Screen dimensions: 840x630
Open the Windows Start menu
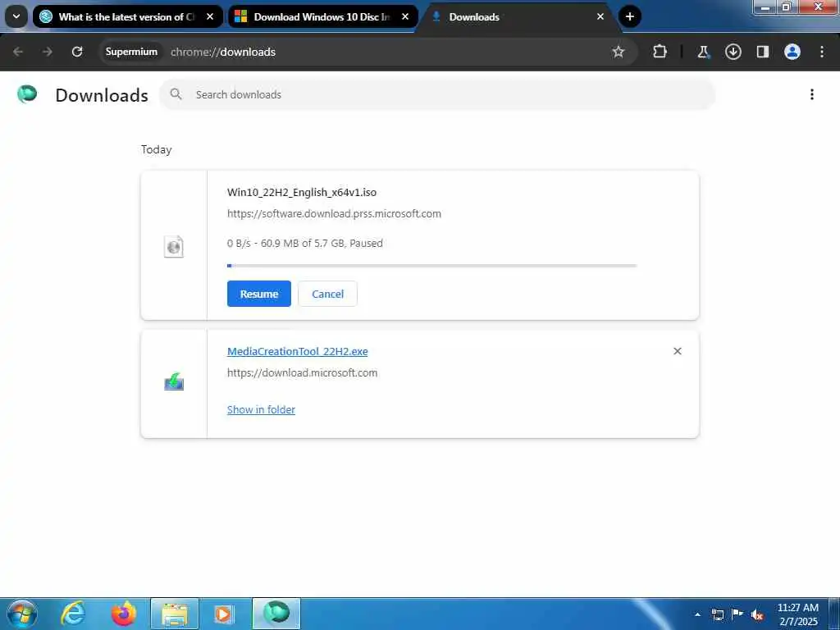click(x=22, y=614)
